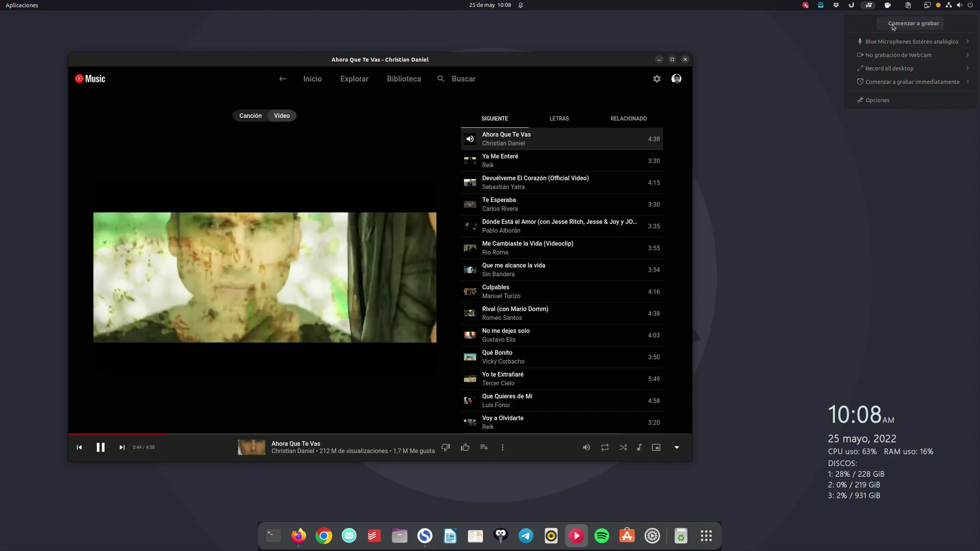Image resolution: width=980 pixels, height=551 pixels.
Task: Play Te Esperaba by Carlos Rivera
Action: click(562, 204)
